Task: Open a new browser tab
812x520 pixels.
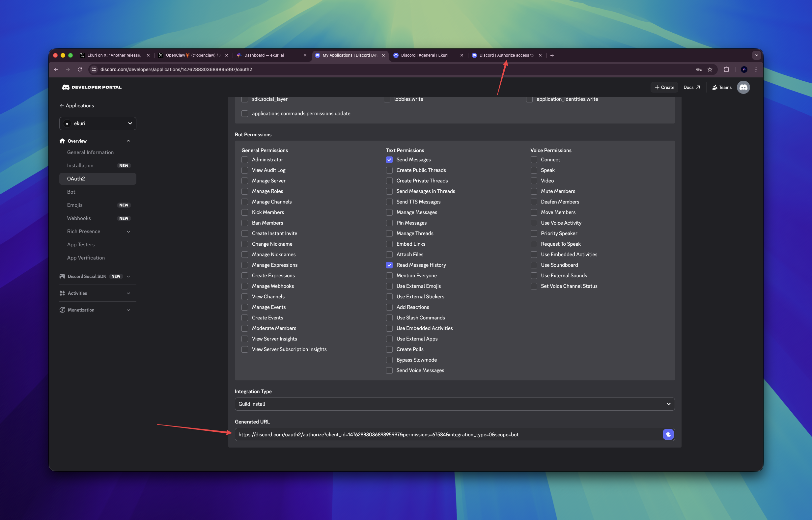Action: click(552, 55)
